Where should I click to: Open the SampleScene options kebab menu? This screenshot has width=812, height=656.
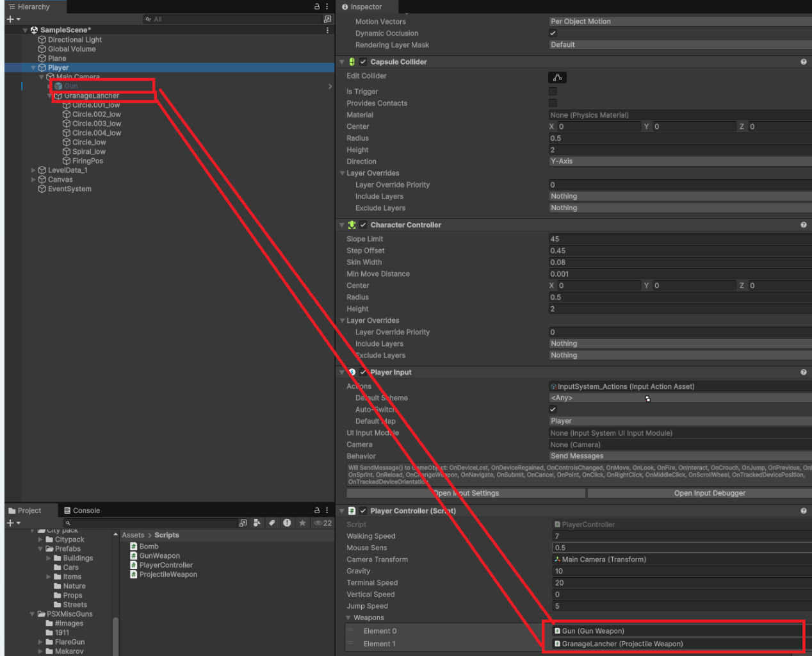pos(327,30)
